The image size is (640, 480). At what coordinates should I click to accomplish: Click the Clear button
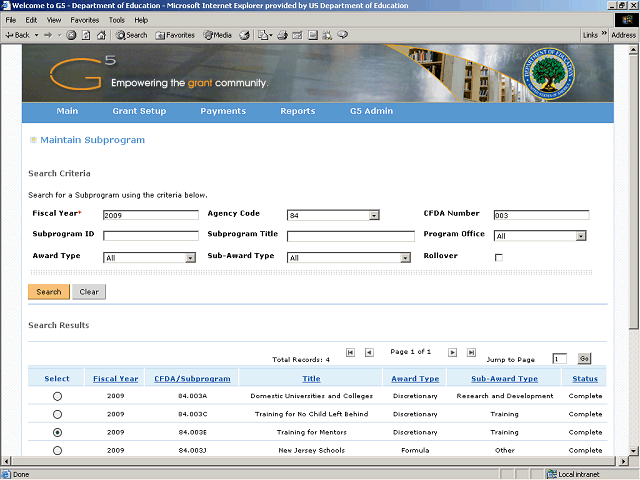(88, 292)
